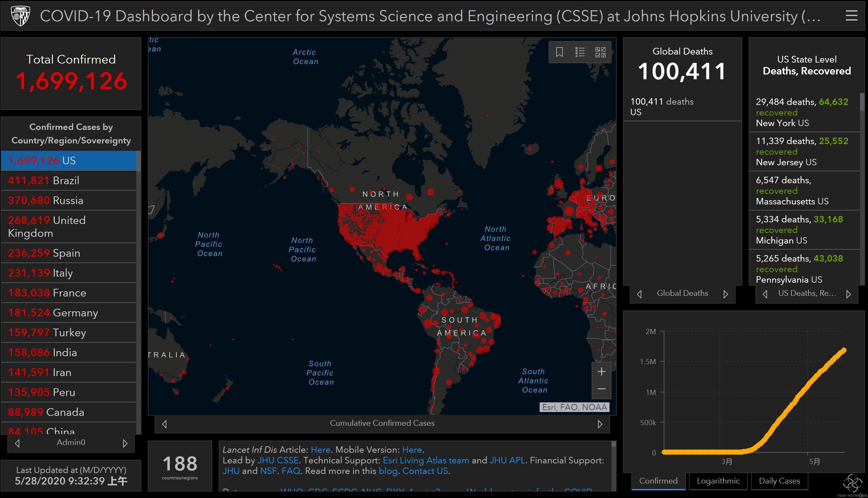Select Canada row with 88,989 cases
This screenshot has width=868, height=498.
pos(69,412)
